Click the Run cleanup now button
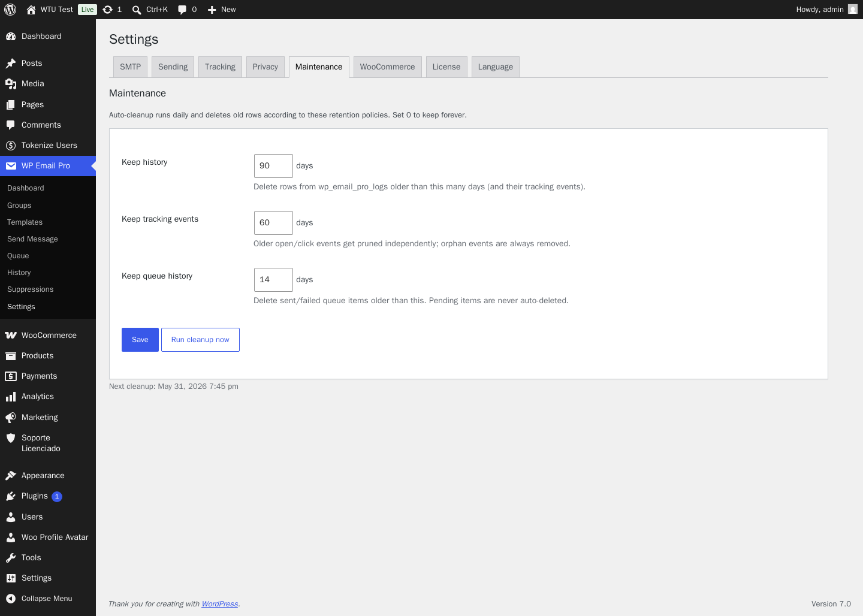This screenshot has width=863, height=616. (200, 340)
